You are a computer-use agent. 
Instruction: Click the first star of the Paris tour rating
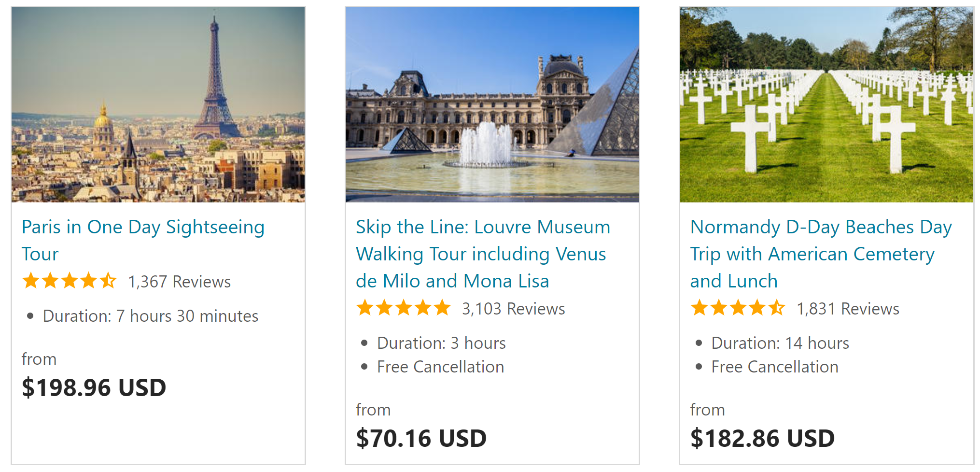[30, 280]
